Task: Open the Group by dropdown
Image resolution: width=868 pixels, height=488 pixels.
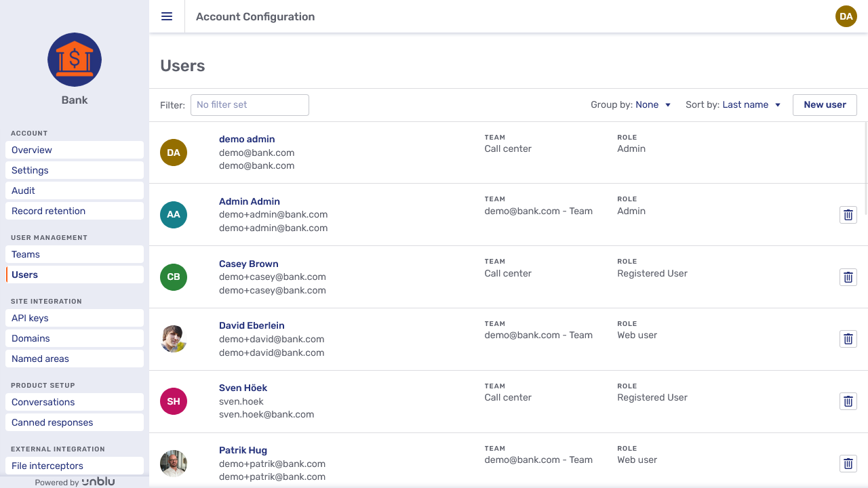Action: pos(652,105)
